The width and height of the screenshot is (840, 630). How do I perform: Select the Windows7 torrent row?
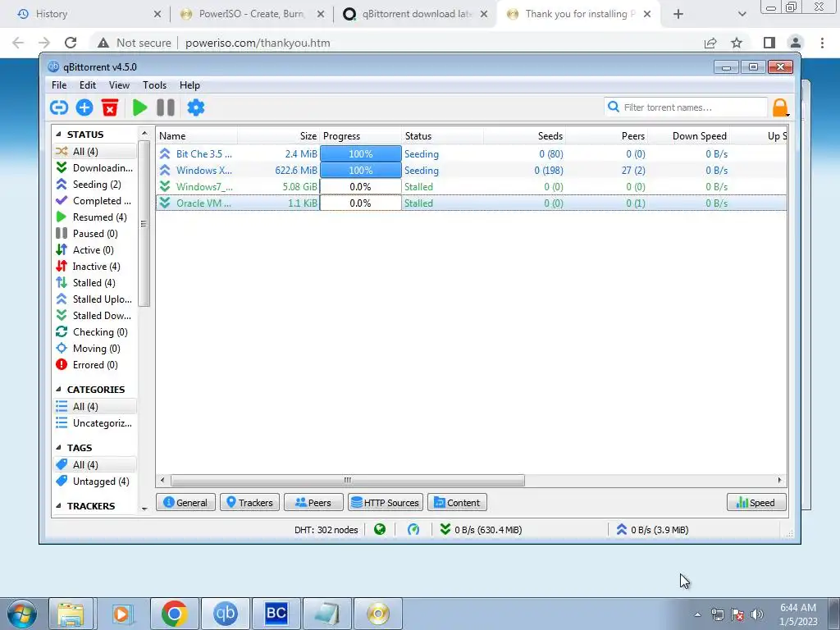coord(472,187)
